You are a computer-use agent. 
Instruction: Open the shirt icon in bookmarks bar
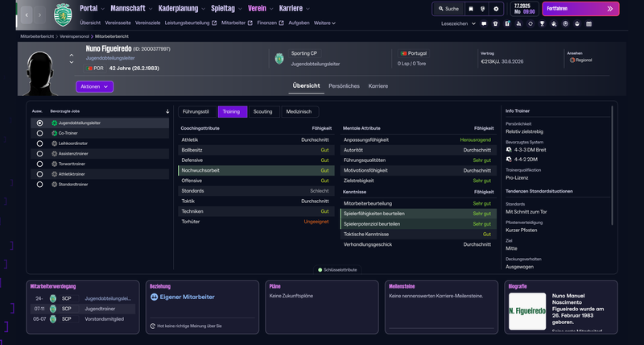(495, 24)
